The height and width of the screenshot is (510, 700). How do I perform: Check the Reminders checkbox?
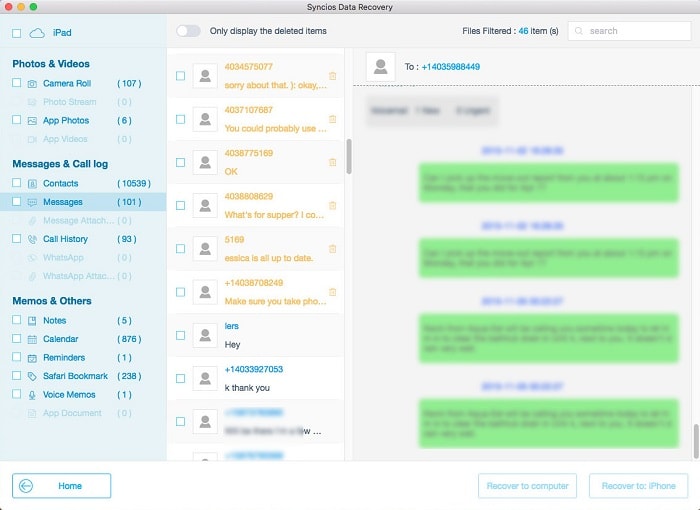coord(17,357)
